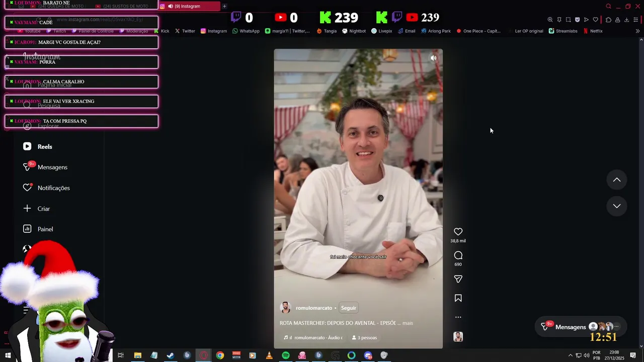The image size is (644, 362).
Task: Open File Explorer from the taskbar
Action: (137, 355)
